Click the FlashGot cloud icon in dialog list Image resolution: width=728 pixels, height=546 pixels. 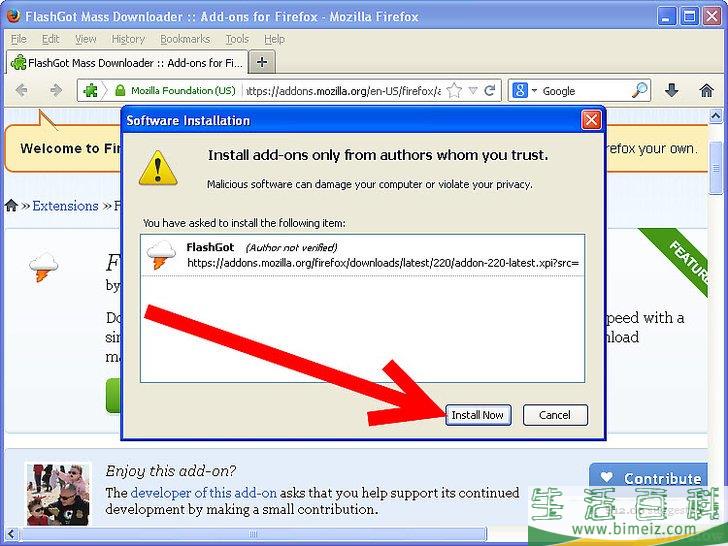point(161,255)
